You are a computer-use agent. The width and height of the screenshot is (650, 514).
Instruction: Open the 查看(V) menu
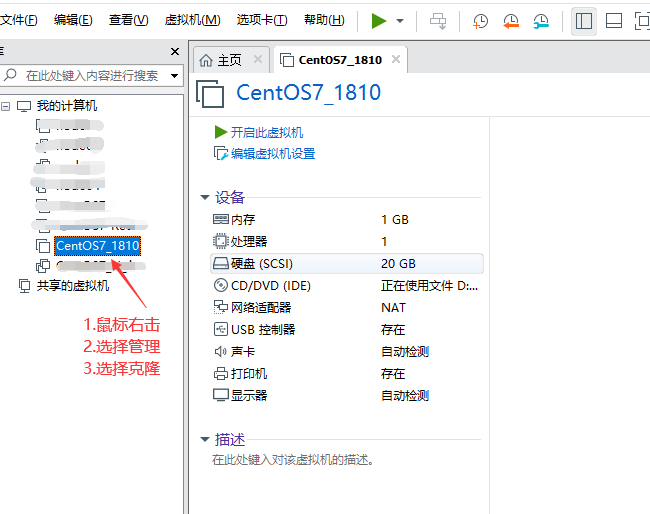(x=129, y=19)
